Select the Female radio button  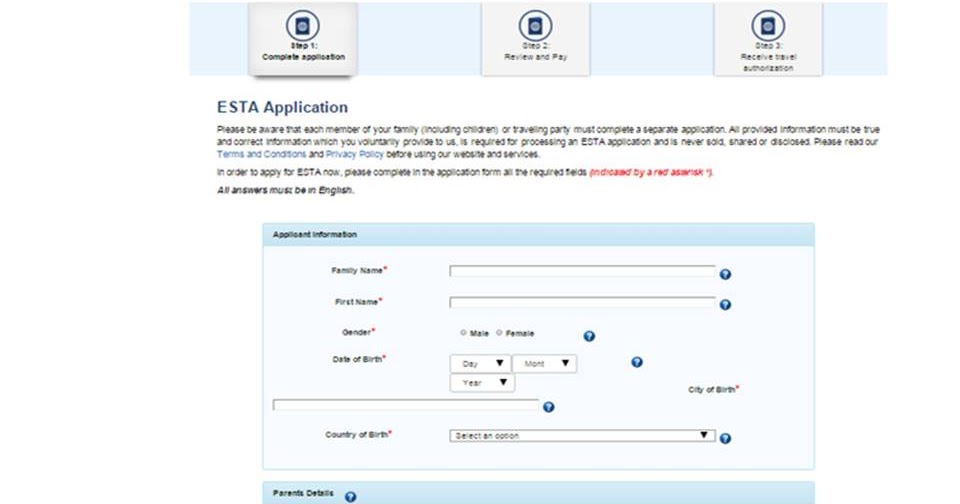[499, 333]
